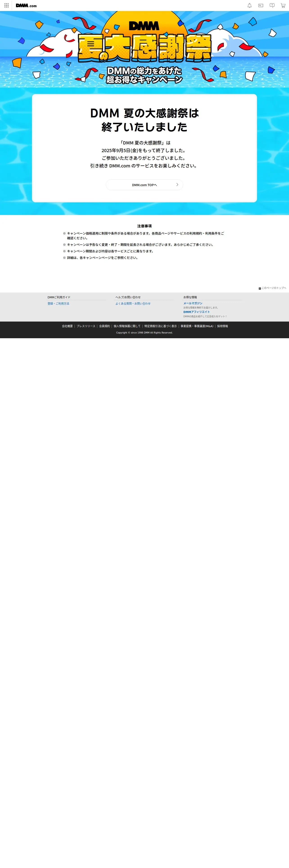Click the お得な情報 footer heading

point(190,297)
